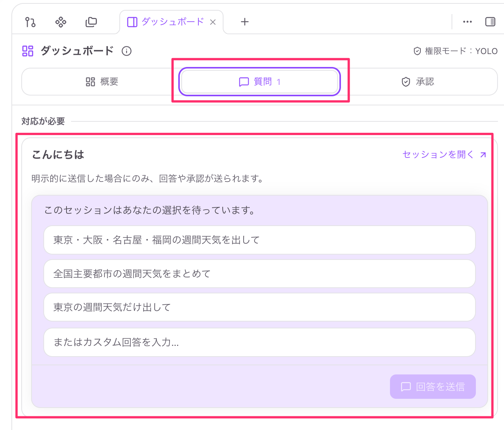Open the セッションを開く link
This screenshot has width=504, height=430.
point(444,154)
